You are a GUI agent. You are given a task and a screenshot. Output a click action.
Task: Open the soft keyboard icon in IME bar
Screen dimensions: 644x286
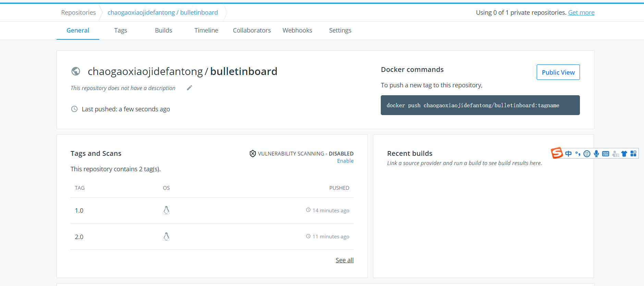click(x=606, y=154)
